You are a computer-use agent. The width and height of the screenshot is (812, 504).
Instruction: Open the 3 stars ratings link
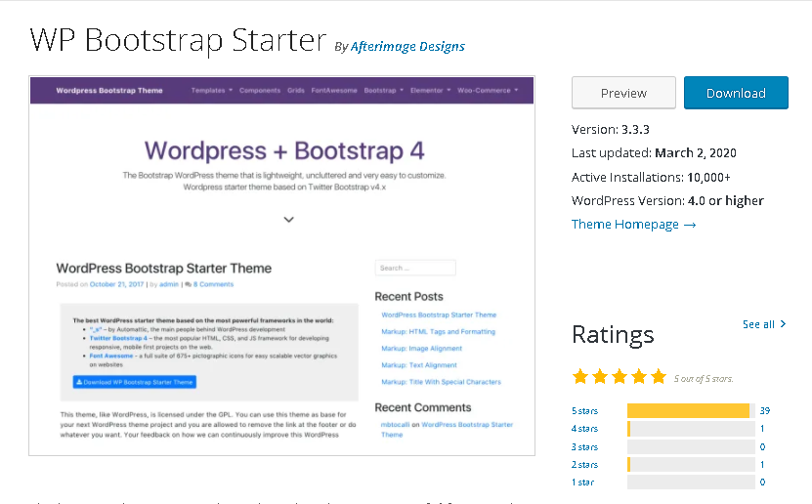click(584, 446)
